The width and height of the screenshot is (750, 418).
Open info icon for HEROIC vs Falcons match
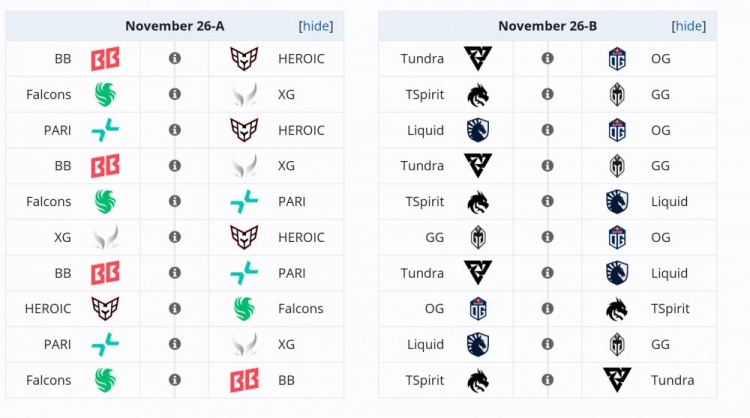pyautogui.click(x=175, y=308)
